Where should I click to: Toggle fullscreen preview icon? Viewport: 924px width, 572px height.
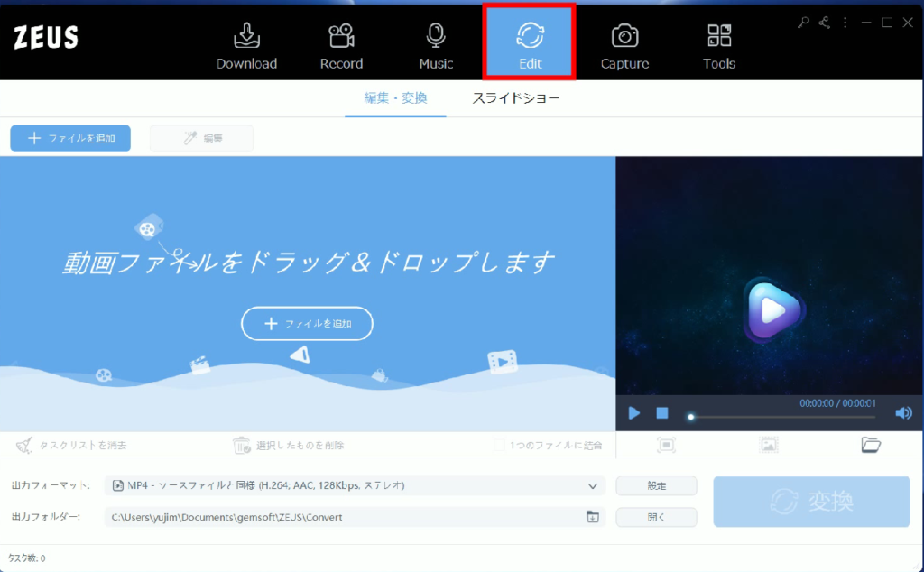[x=666, y=445]
